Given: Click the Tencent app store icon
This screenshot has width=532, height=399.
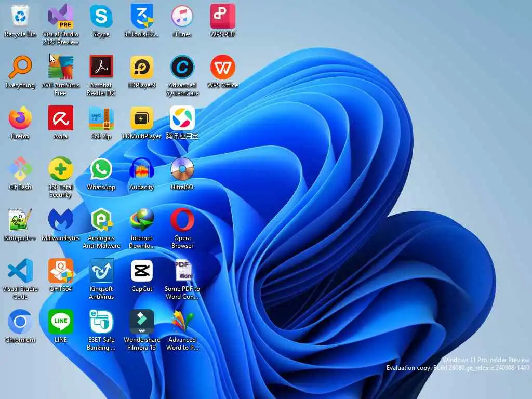Looking at the screenshot, I should (x=182, y=118).
